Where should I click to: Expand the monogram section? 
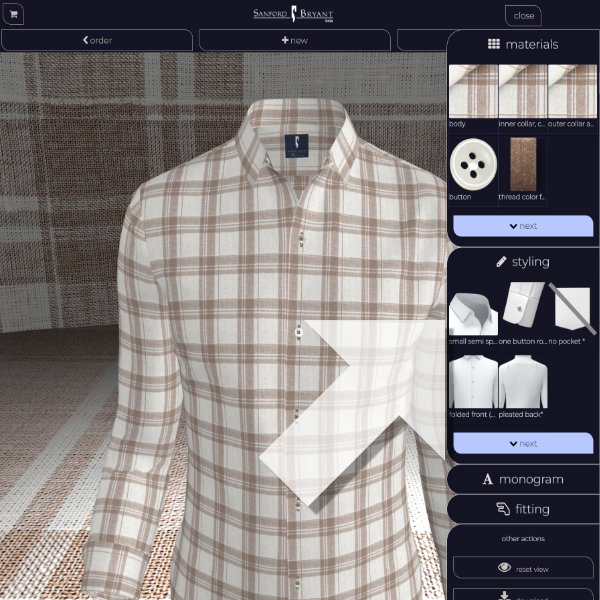(522, 479)
